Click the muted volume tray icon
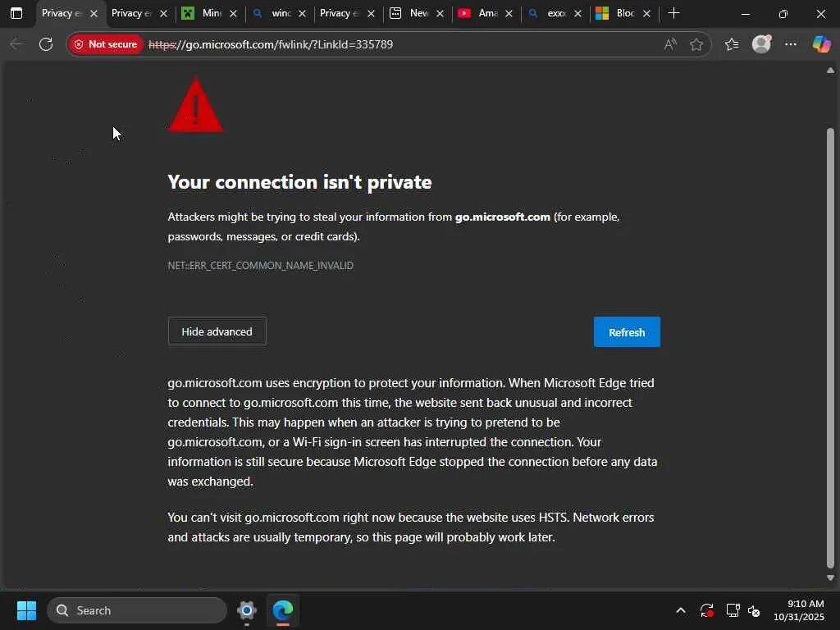The image size is (840, 630). point(755,610)
